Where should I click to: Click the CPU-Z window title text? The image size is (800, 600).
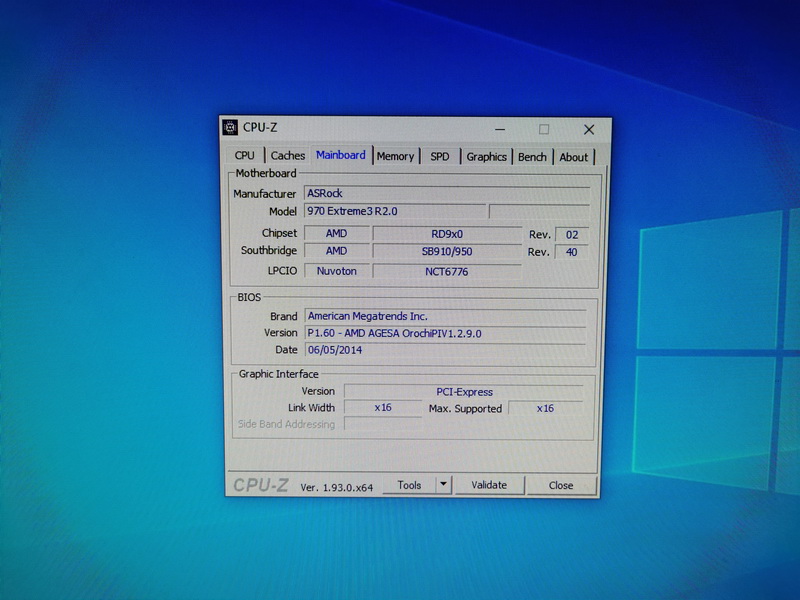point(260,128)
